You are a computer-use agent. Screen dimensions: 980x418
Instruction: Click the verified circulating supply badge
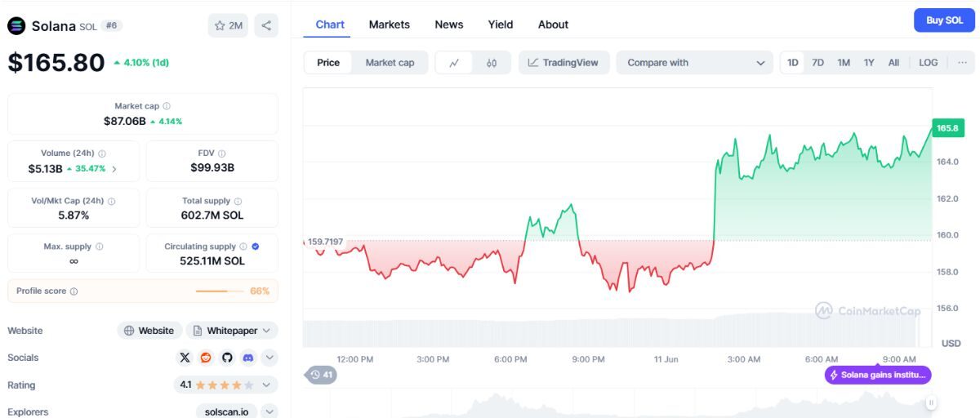coord(256,247)
